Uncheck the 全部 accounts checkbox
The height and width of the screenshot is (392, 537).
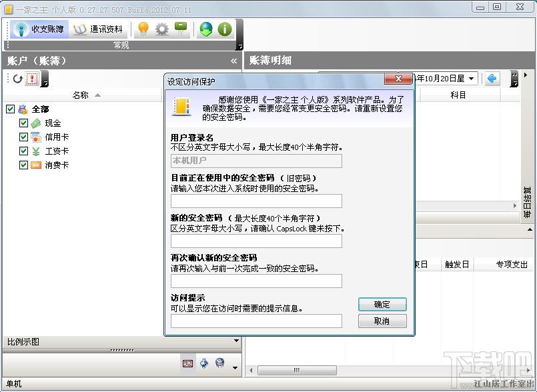point(10,109)
